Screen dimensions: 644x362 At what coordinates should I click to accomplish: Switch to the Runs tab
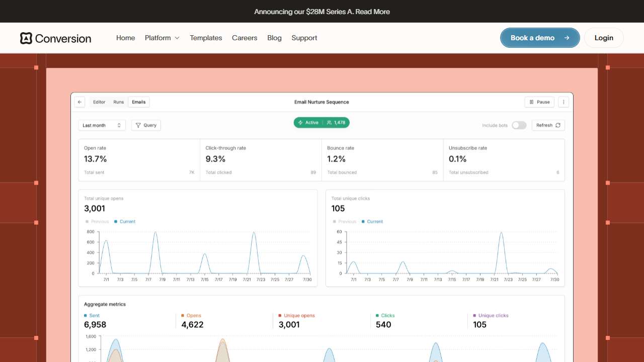point(118,102)
